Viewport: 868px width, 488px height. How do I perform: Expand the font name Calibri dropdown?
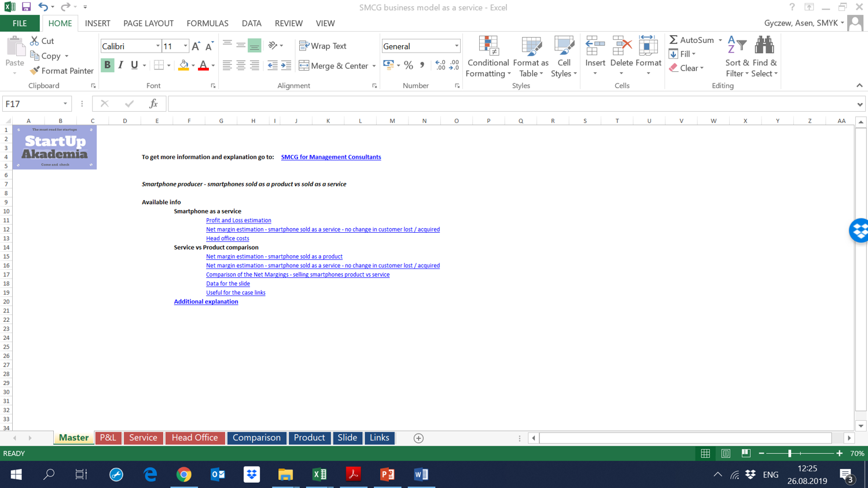[x=157, y=46]
